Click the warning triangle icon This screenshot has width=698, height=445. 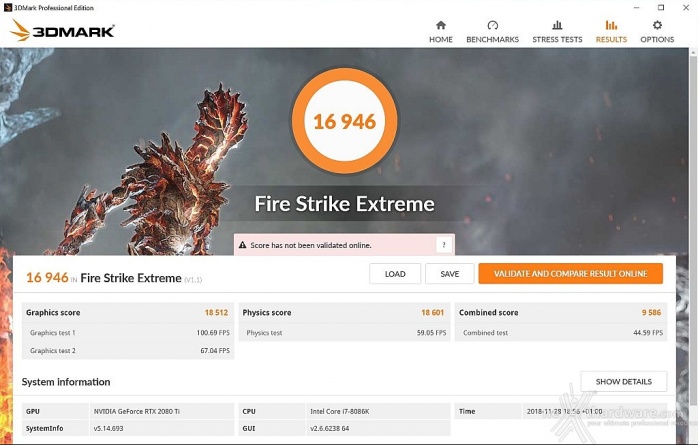[x=243, y=245]
